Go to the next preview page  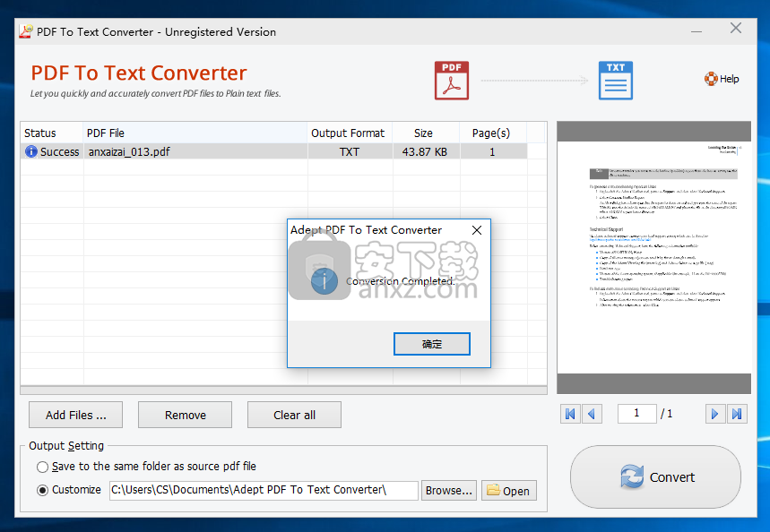pyautogui.click(x=715, y=414)
